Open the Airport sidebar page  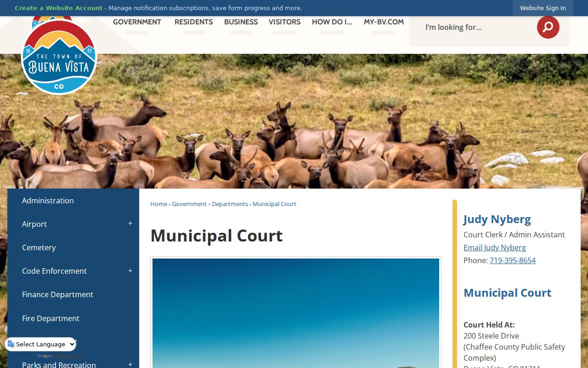[34, 224]
